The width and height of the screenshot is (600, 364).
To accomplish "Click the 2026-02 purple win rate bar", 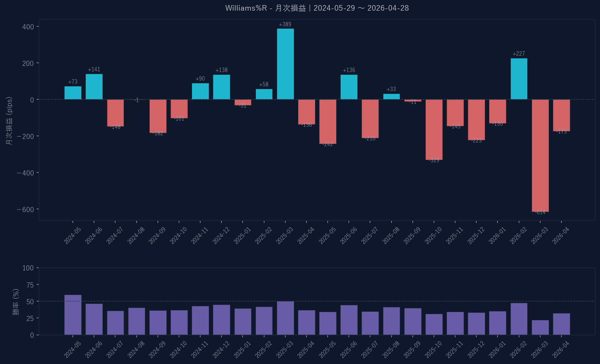I will pyautogui.click(x=519, y=319).
